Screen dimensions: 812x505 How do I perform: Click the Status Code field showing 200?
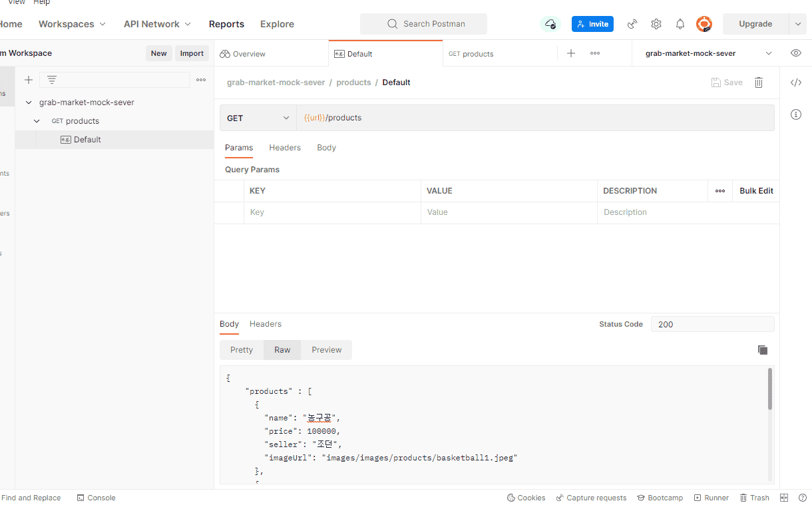712,325
